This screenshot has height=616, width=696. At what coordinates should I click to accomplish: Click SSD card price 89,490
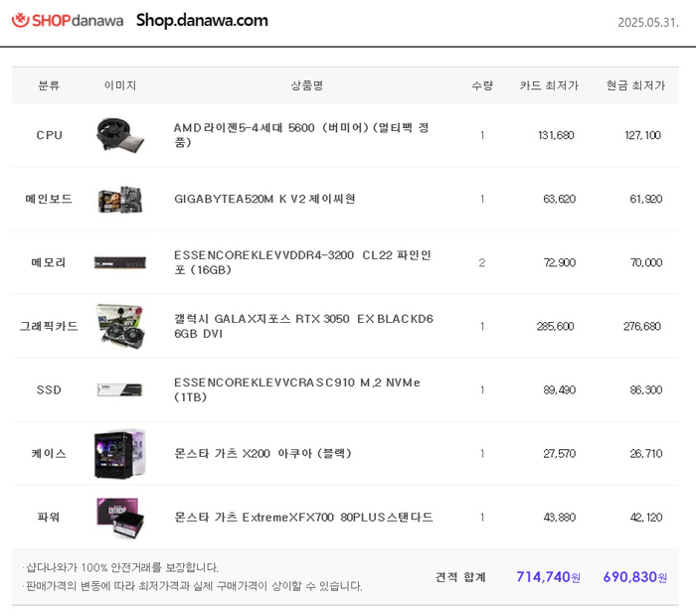coord(559,390)
